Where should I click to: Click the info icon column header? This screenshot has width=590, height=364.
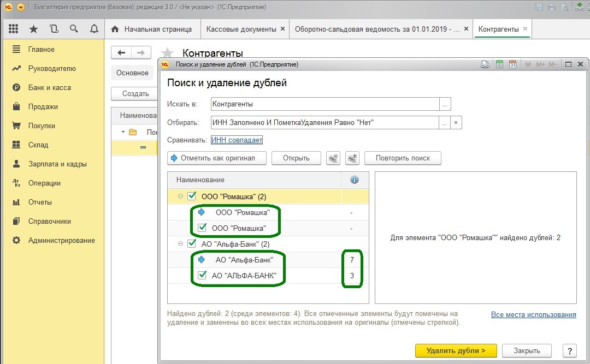pyautogui.click(x=355, y=180)
